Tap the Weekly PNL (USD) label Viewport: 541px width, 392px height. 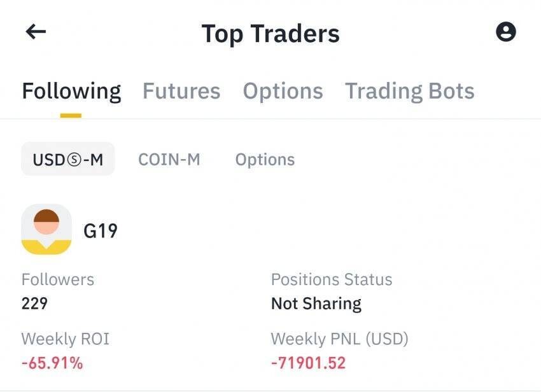coord(340,339)
